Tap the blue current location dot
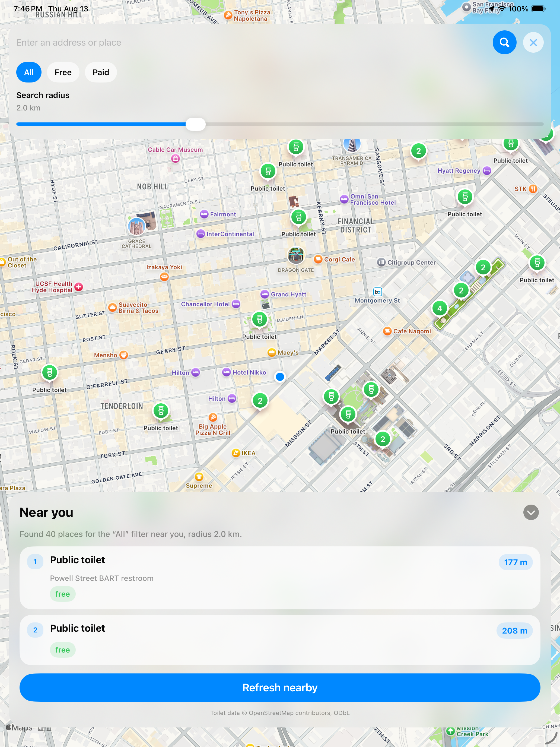This screenshot has height=747, width=560. [280, 376]
